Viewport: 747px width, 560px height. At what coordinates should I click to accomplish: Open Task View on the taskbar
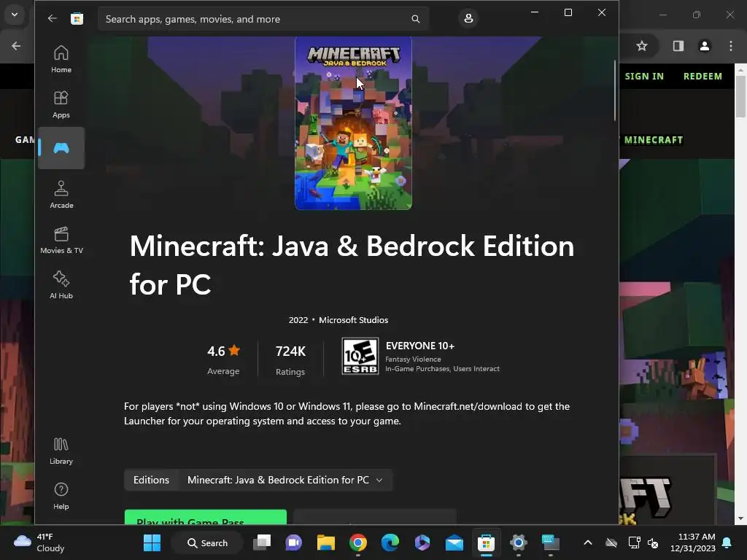tap(262, 542)
